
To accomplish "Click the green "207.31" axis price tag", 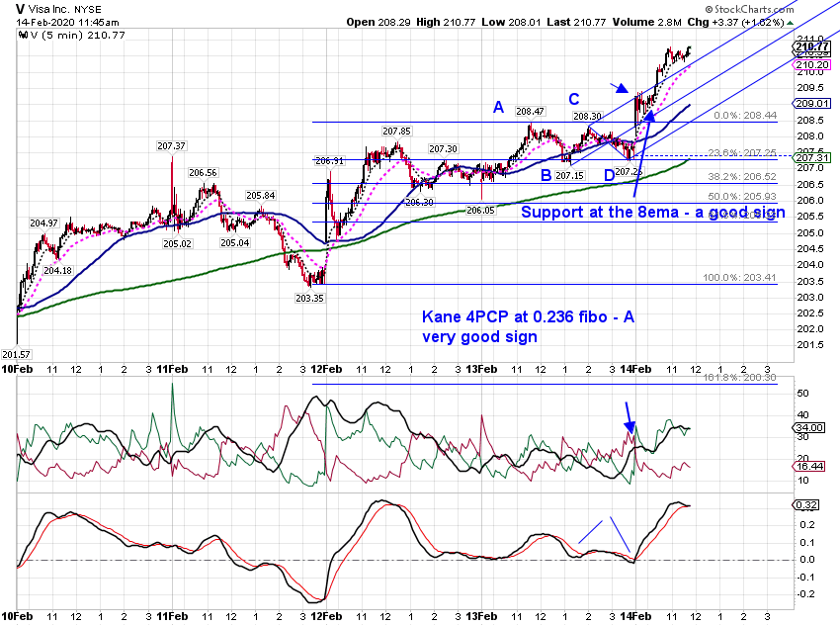I will [812, 157].
